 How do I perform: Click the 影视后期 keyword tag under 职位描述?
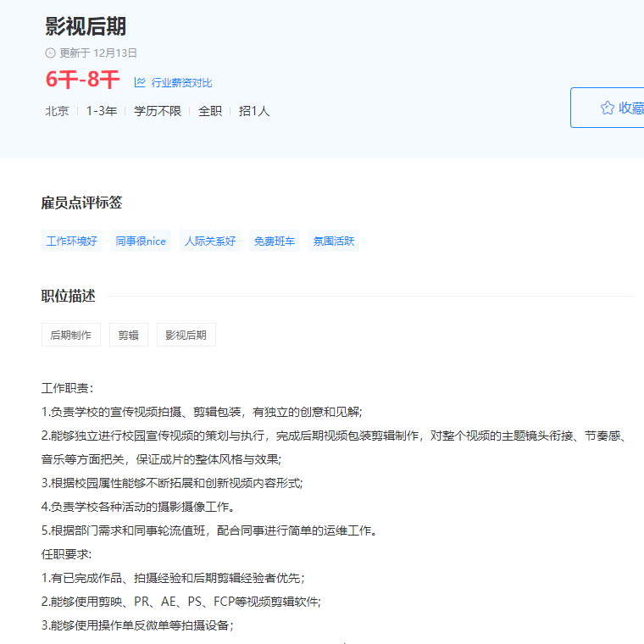coord(186,336)
